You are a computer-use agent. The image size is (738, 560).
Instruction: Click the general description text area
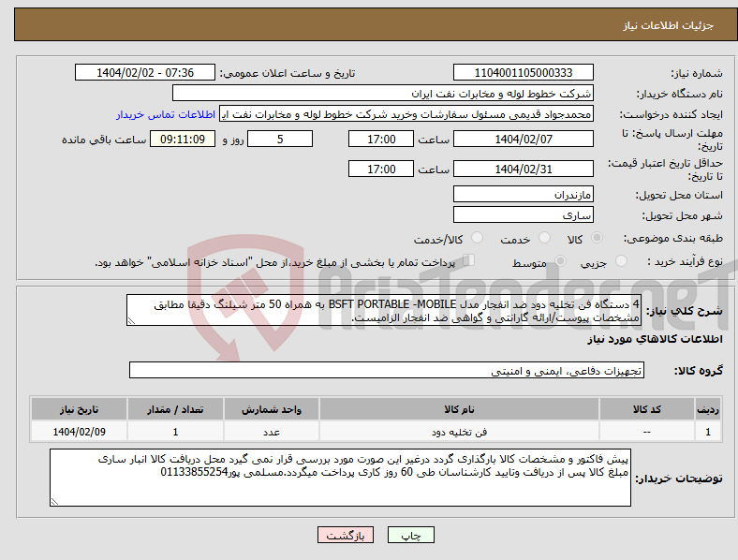click(384, 310)
